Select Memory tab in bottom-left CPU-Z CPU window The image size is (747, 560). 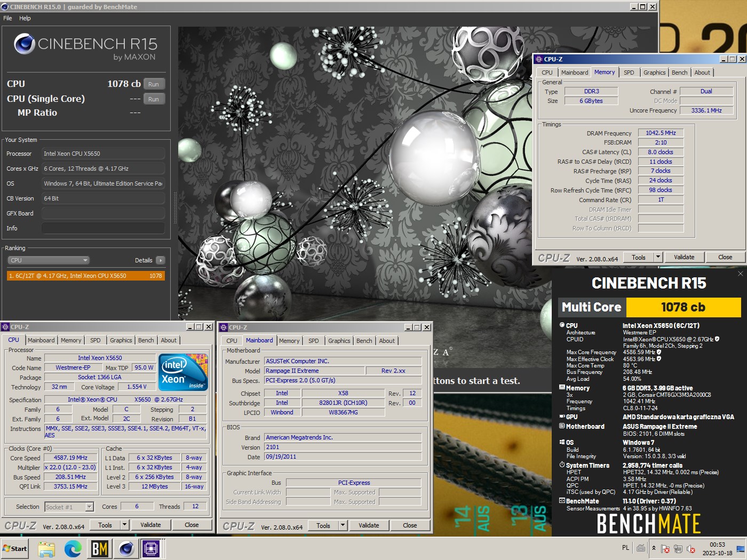coord(71,340)
